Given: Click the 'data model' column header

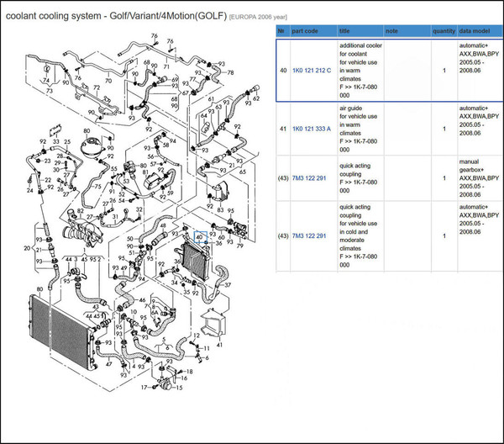Looking at the screenshot, I should pyautogui.click(x=475, y=31).
